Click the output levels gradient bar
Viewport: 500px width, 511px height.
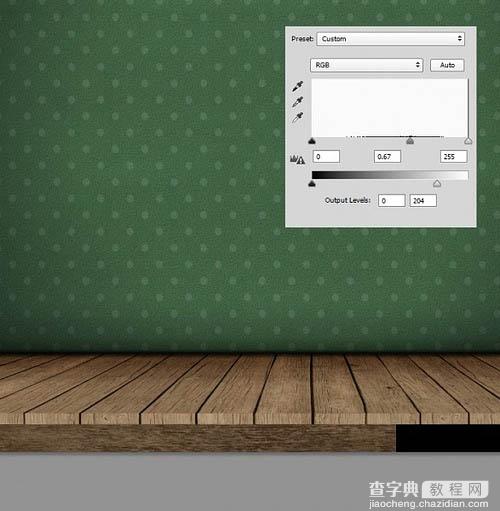point(390,175)
